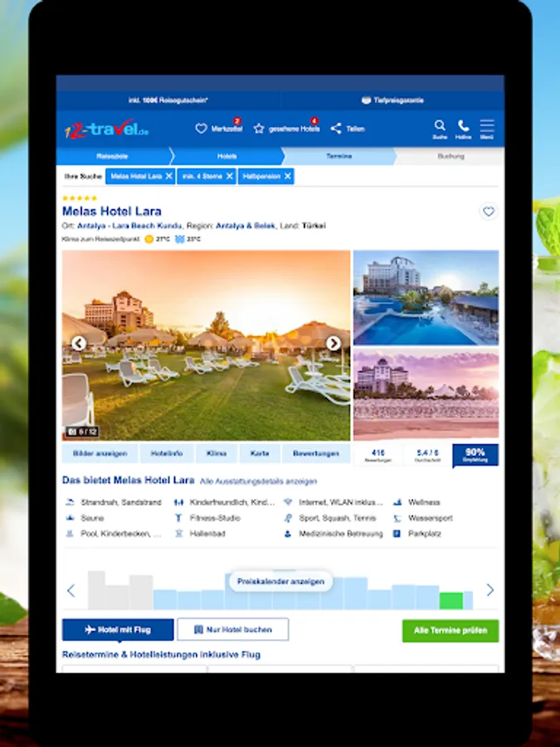Show previous hotel photo
Screen dimensions: 560x747
79,343
